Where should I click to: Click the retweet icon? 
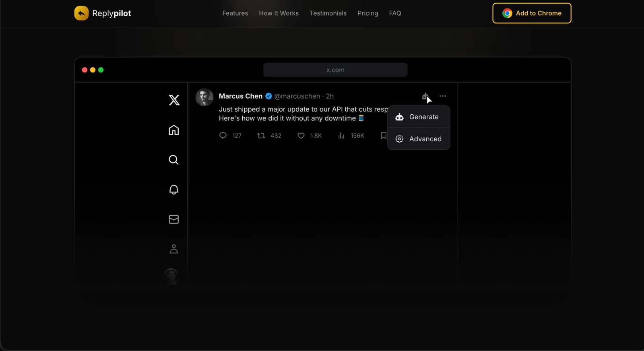pyautogui.click(x=261, y=136)
